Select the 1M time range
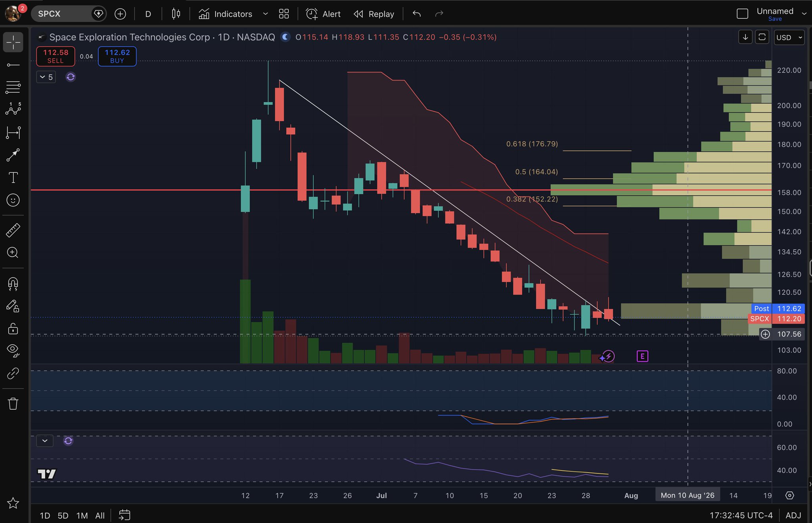This screenshot has height=523, width=812. pyautogui.click(x=82, y=515)
